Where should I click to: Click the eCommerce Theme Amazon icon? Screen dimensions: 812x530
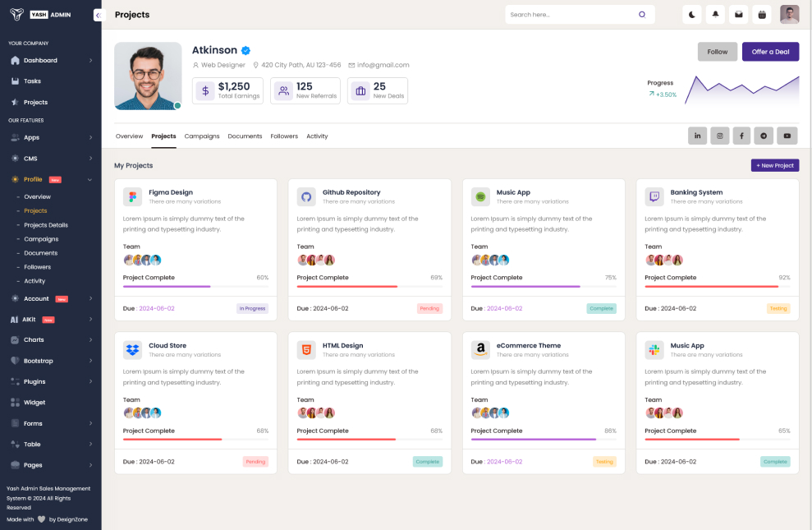[480, 350]
